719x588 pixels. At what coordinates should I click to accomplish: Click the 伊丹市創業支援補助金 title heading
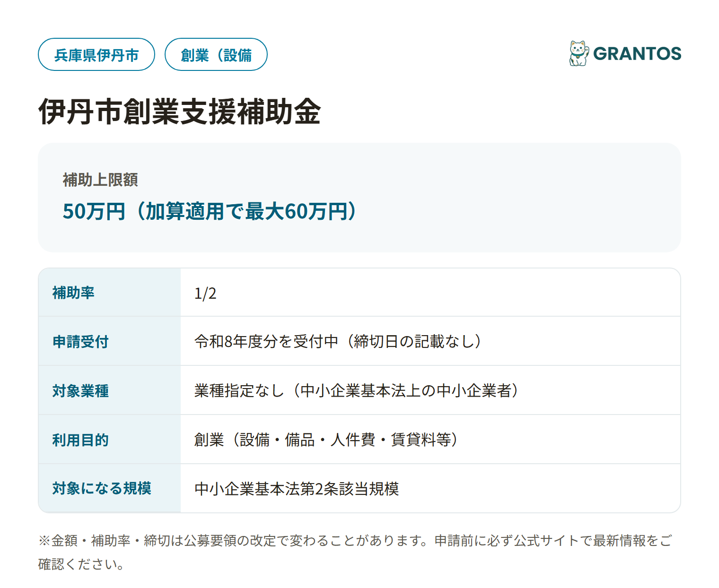pos(180,112)
